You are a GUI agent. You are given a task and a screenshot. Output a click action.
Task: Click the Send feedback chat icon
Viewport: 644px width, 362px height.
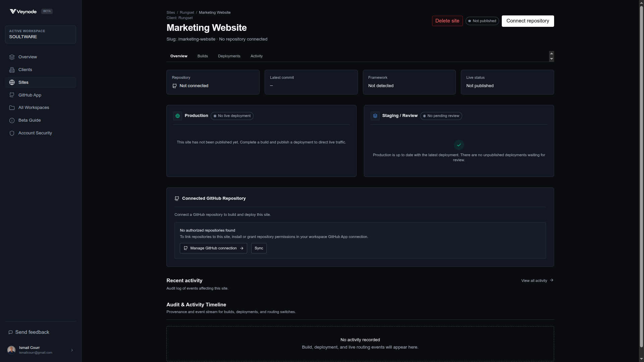(x=11, y=332)
